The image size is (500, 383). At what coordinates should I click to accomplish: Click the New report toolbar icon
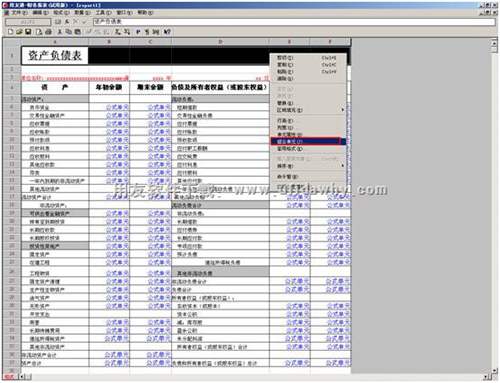coord(11,32)
